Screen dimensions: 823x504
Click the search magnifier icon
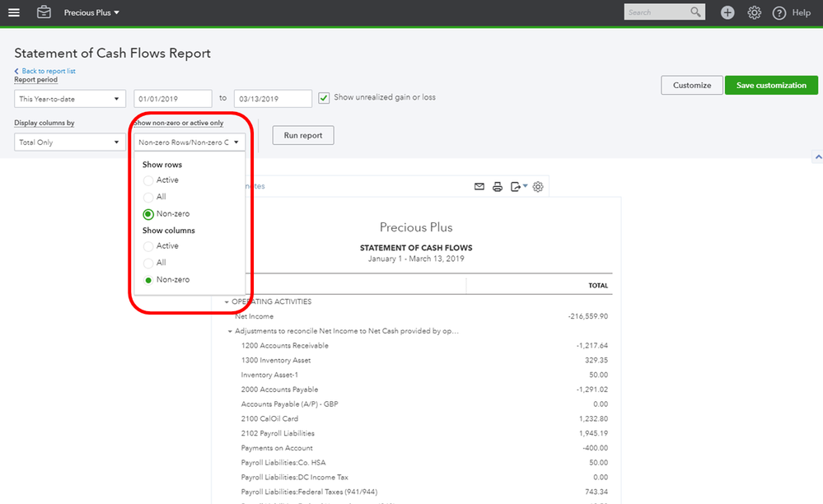(696, 12)
